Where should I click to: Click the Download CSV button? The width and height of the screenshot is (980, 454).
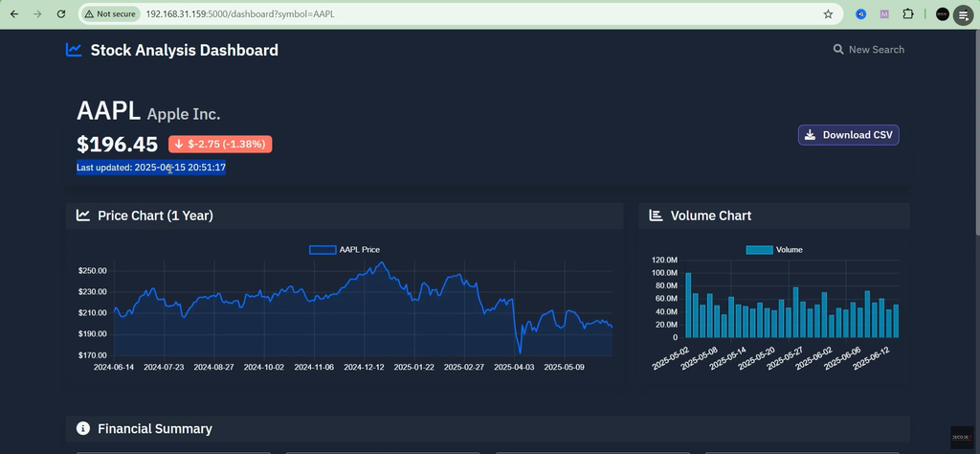pos(848,135)
